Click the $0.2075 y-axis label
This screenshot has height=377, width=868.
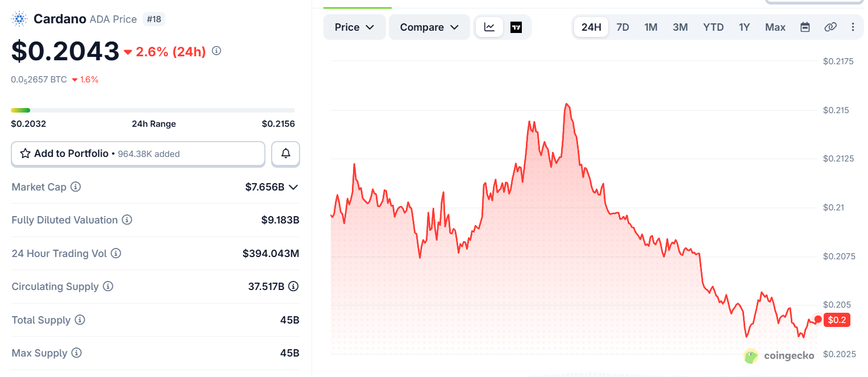pyautogui.click(x=838, y=256)
